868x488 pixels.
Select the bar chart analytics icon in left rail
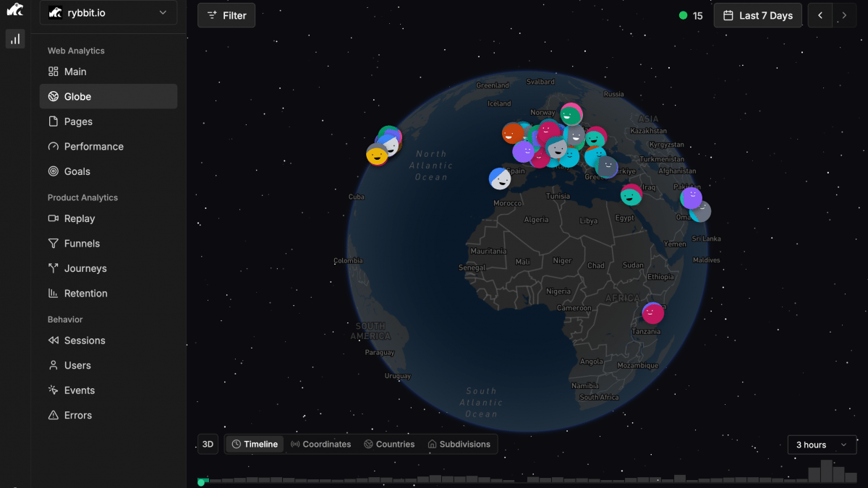(15, 39)
